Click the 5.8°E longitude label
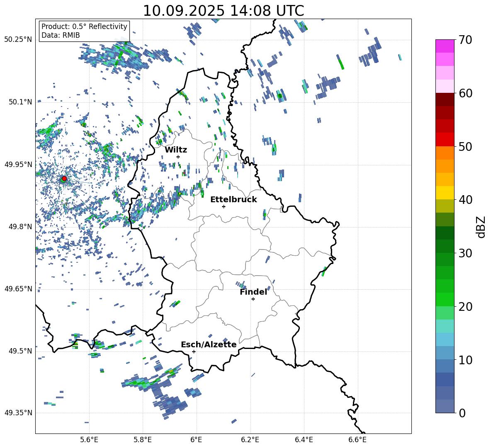Screen dimensions: 491x448 tap(143, 440)
